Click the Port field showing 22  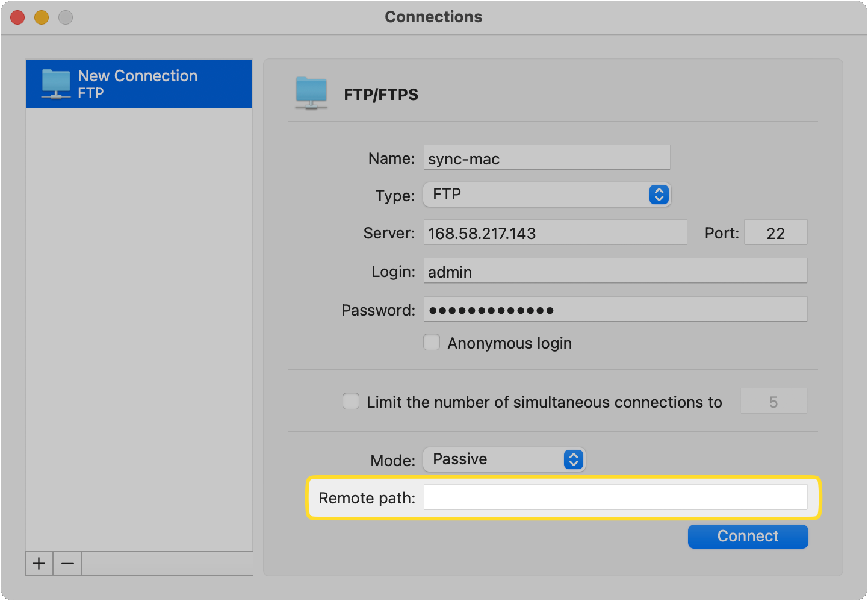[x=775, y=232]
